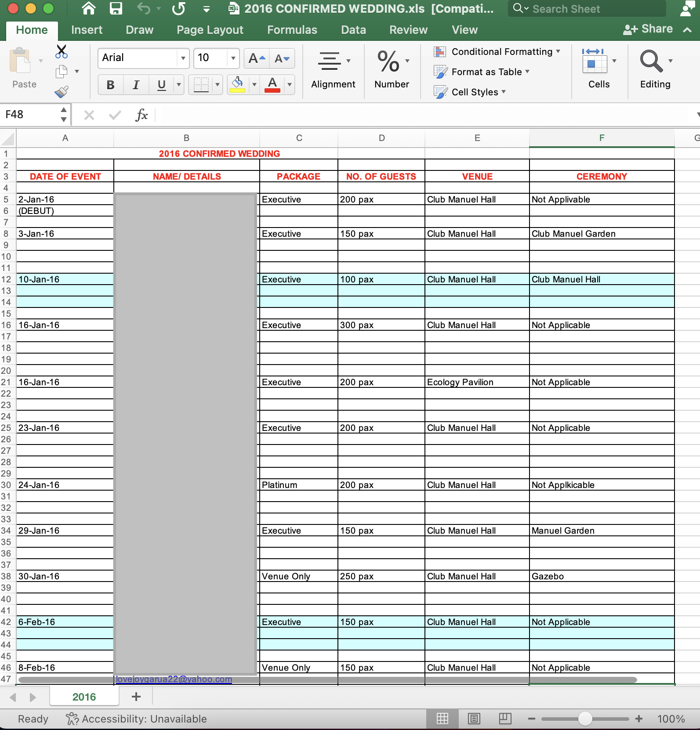The width and height of the screenshot is (700, 730).
Task: Click the Paste clipboard icon
Action: point(20,61)
